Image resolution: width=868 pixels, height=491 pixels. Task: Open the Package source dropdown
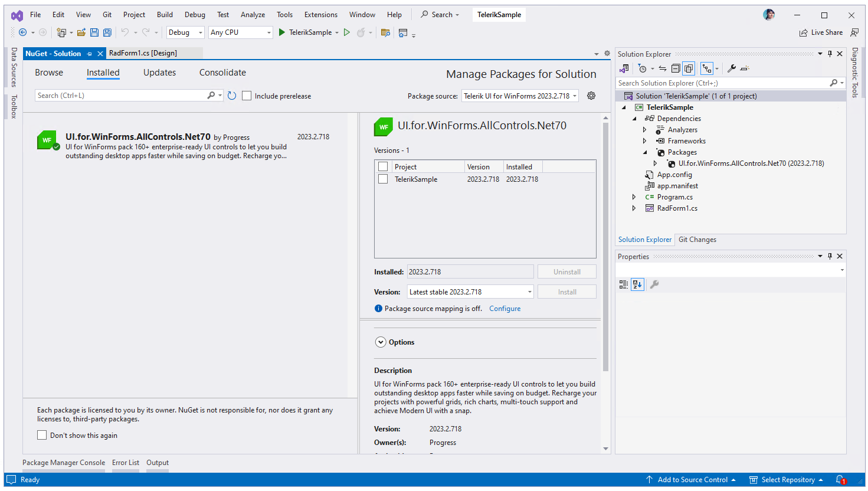click(520, 96)
